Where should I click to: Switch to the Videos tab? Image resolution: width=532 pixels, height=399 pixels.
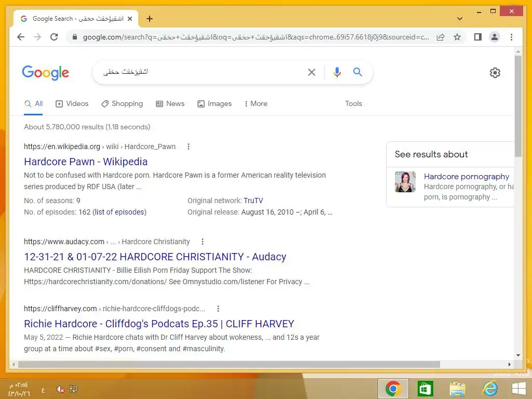coord(72,104)
